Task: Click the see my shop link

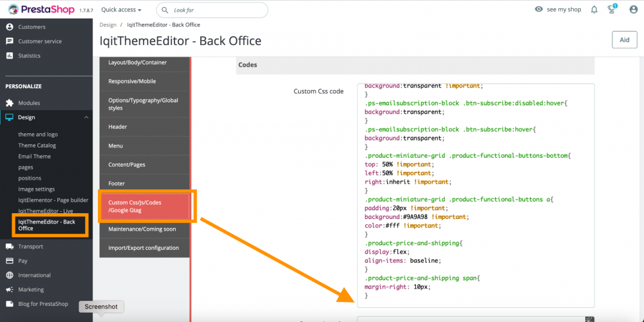Action: click(564, 10)
